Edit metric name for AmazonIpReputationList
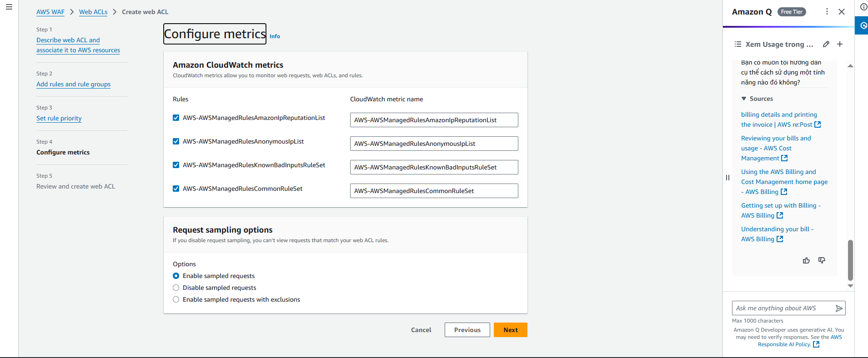The image size is (868, 358). [434, 120]
